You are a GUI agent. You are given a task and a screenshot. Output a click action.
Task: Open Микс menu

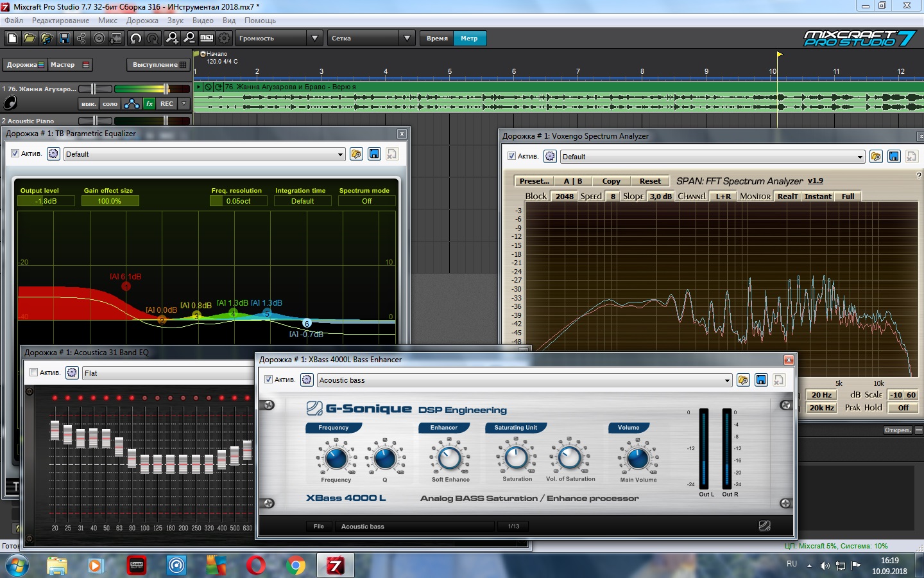(x=107, y=21)
